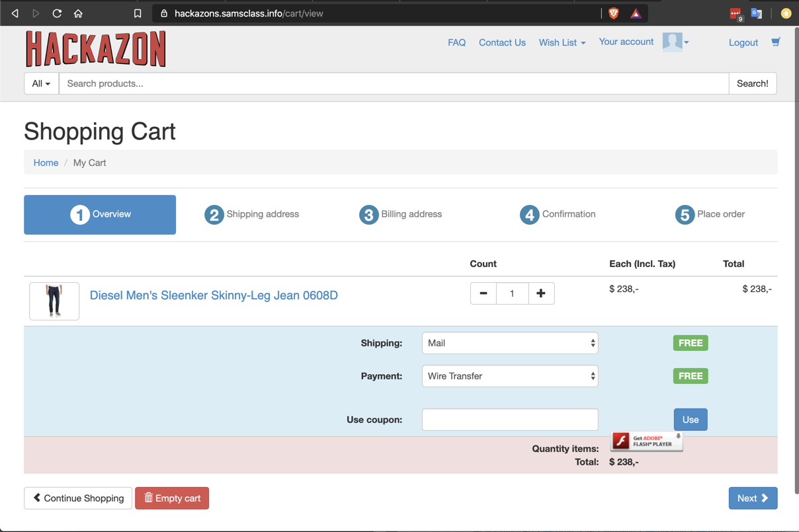The width and height of the screenshot is (799, 532).
Task: Go back using the browser back arrow
Action: 15,13
